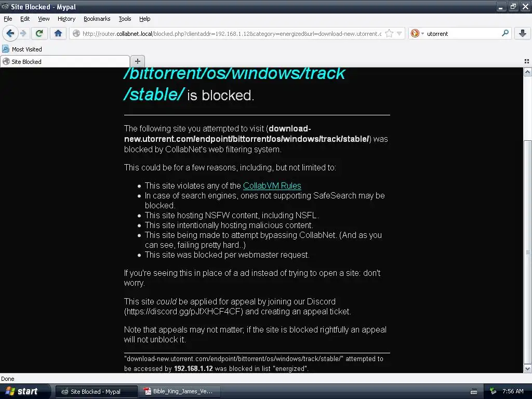Click the 7:56 AM clock

point(513,391)
